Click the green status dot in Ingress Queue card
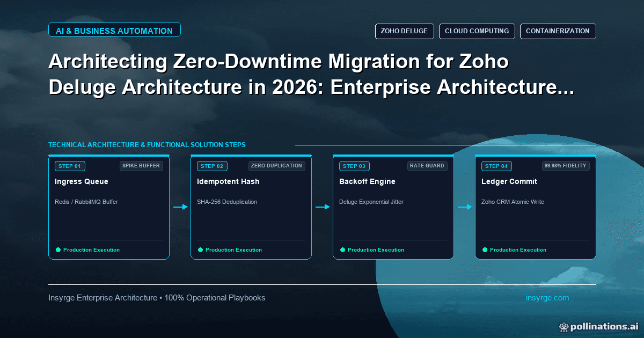Viewport: 644px width, 338px height. pos(58,249)
